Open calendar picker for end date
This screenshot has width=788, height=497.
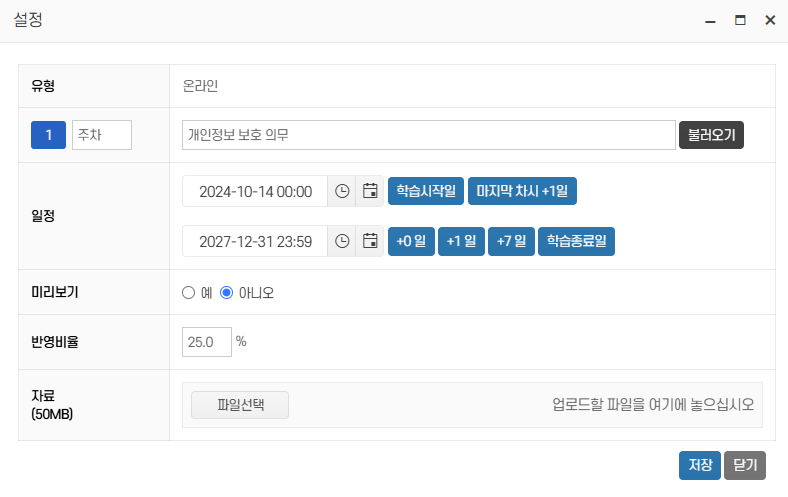(x=370, y=241)
